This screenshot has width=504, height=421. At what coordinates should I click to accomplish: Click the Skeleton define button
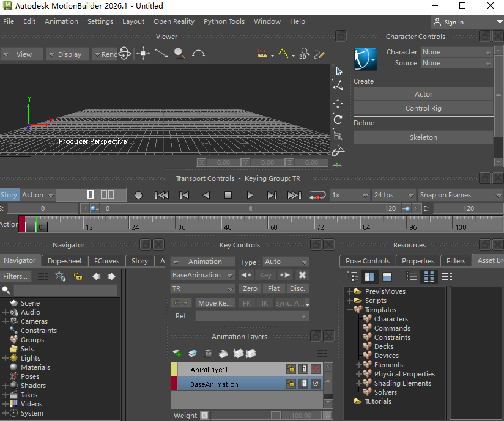(x=423, y=137)
